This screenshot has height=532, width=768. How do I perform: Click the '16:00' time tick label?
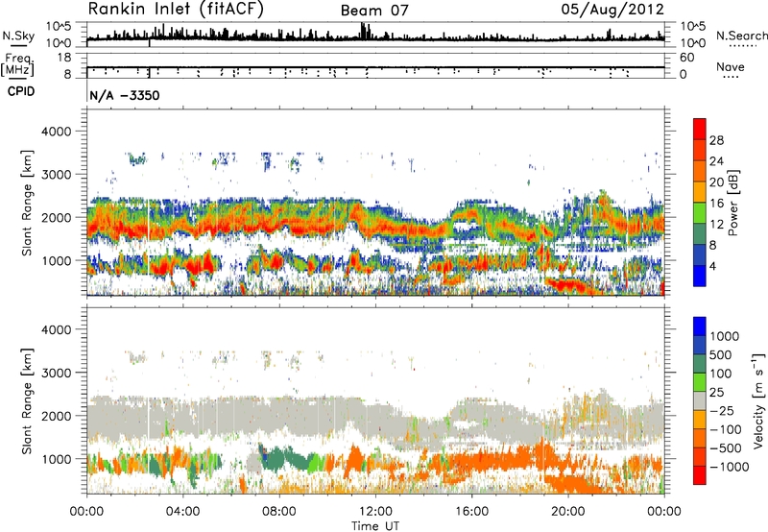click(x=471, y=512)
